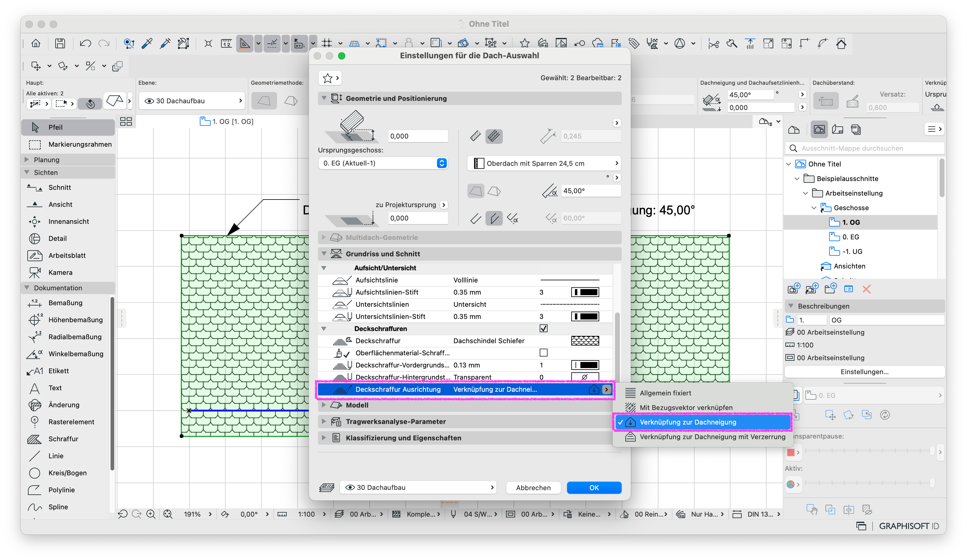Toggle the Planung section in toolbox
The height and width of the screenshot is (560, 967).
[68, 159]
